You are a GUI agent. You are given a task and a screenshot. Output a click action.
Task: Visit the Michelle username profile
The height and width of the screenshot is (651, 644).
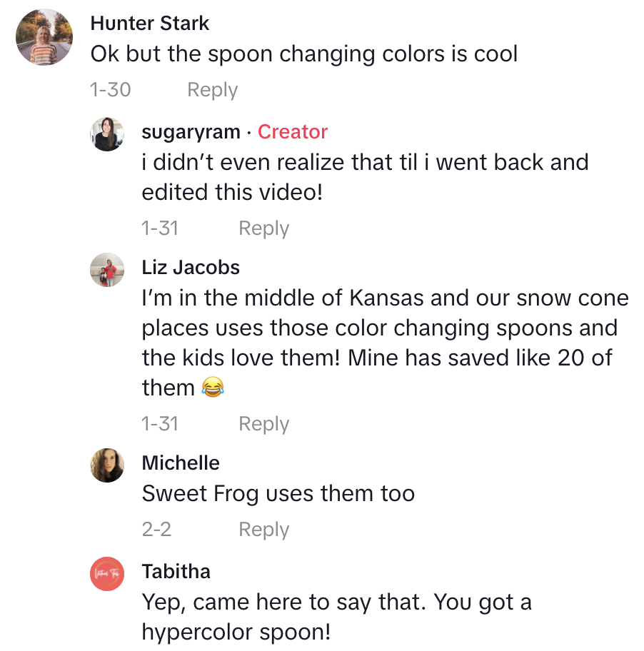pos(181,463)
